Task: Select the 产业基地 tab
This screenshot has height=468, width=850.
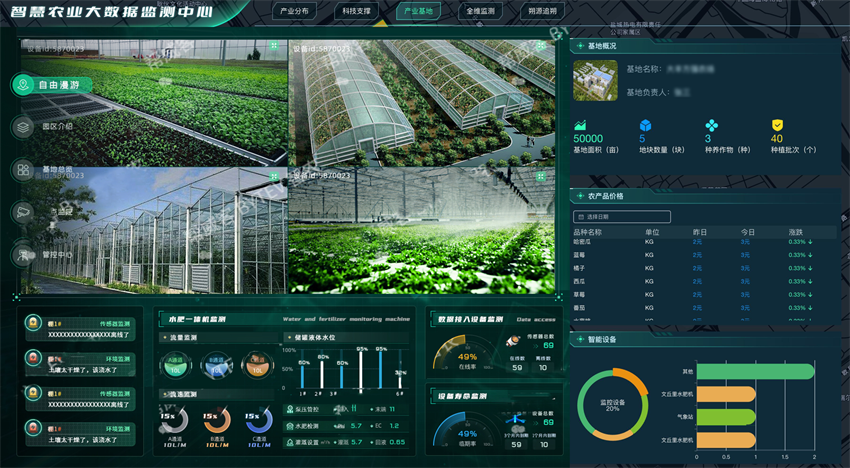Action: pos(418,11)
